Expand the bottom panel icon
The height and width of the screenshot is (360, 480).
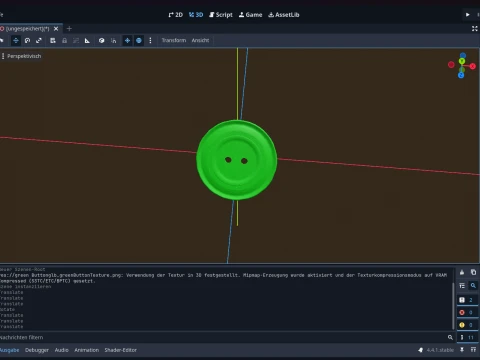pyautogui.click(x=473, y=350)
